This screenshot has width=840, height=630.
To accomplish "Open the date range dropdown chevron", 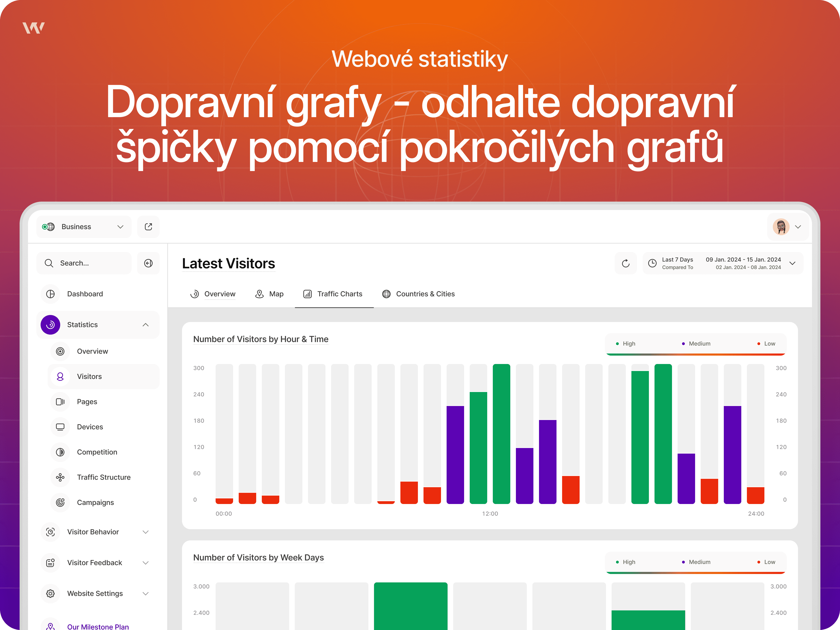I will pyautogui.click(x=793, y=263).
